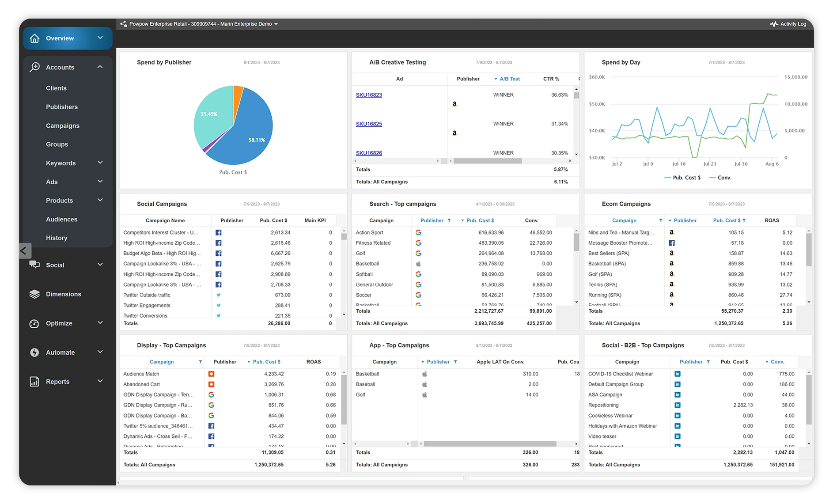Open the Marin Enterprise Demo account dropdown
The width and height of the screenshot is (833, 504).
pyautogui.click(x=276, y=24)
